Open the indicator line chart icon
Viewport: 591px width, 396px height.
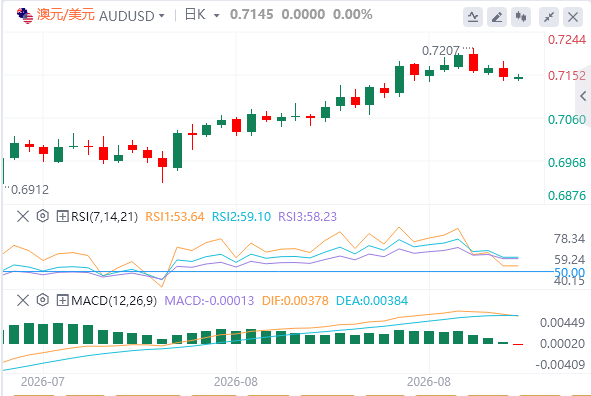[x=473, y=17]
